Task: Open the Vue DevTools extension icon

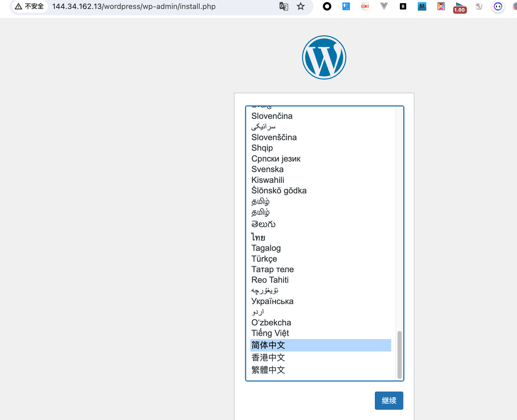Action: click(x=384, y=6)
